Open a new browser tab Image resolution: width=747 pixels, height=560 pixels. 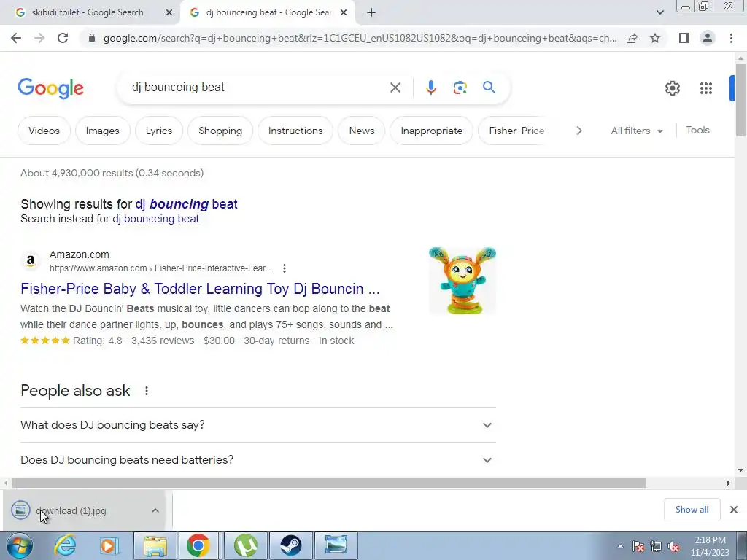(x=371, y=12)
